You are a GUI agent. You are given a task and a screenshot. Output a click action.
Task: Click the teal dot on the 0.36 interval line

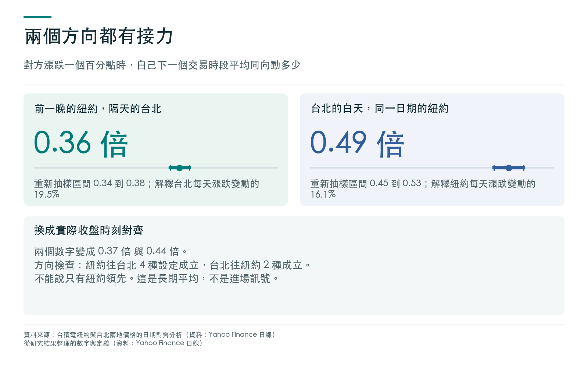179,168
